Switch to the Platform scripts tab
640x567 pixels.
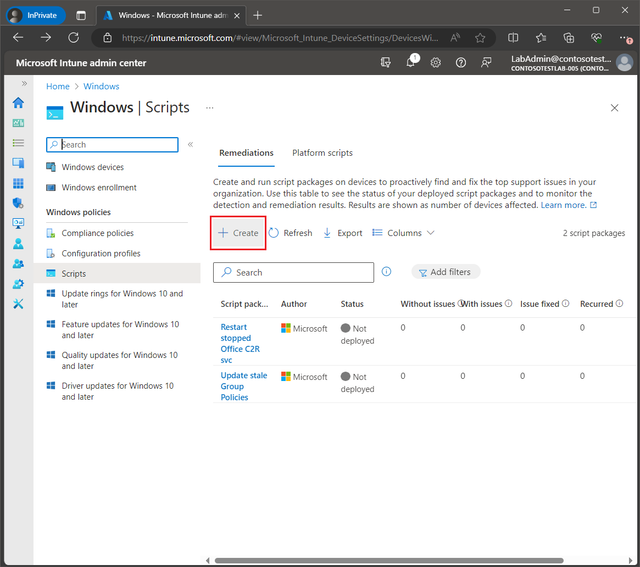coord(322,153)
